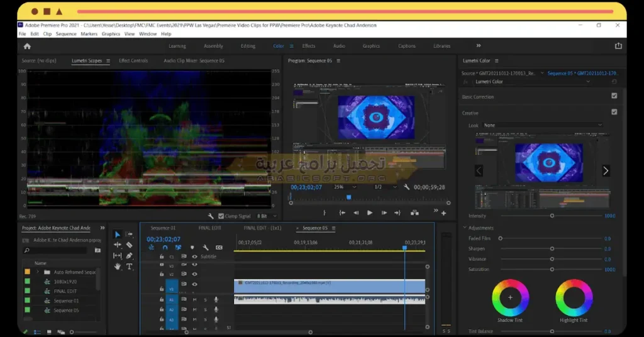Click the closed captions CC icon in timeline
Screen dimensions: 644x337
pyautogui.click(x=219, y=248)
